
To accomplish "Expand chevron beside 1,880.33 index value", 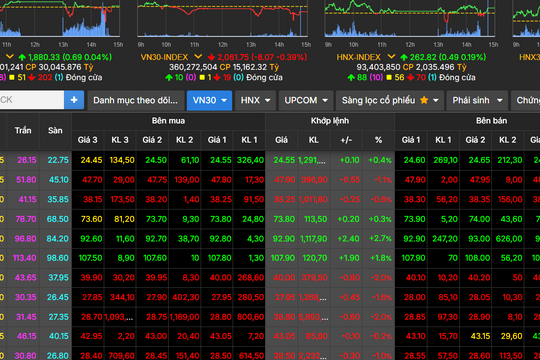I will pos(10,56).
